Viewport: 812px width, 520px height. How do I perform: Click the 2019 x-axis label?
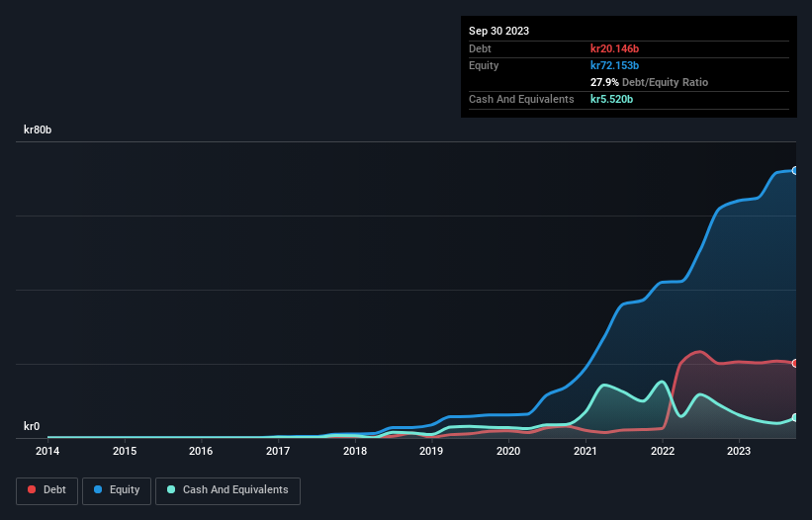pos(431,451)
